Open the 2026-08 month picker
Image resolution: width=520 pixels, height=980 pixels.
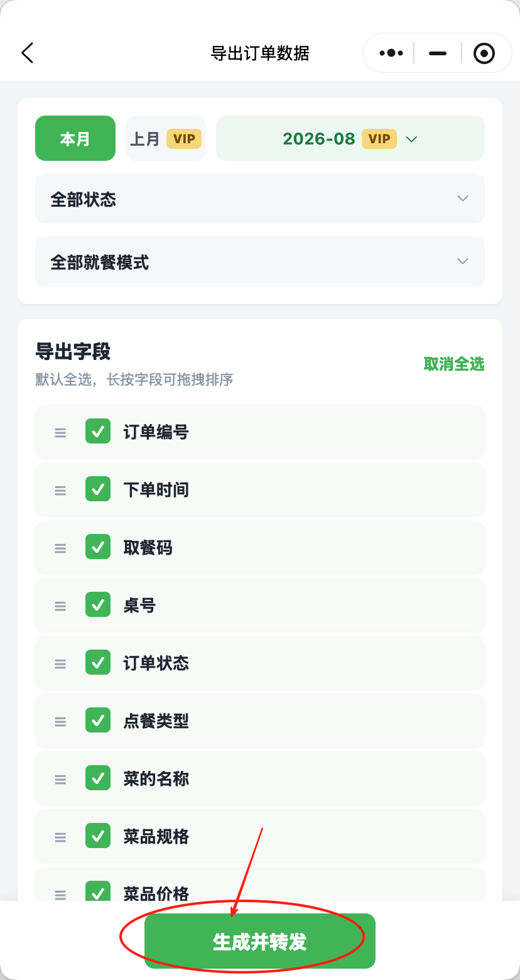[x=350, y=138]
